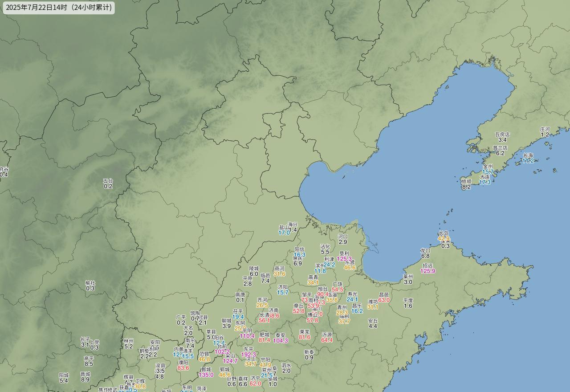Screen dimensions: 570x392
Task: Select the 林州 station name
Action: (x=128, y=341)
